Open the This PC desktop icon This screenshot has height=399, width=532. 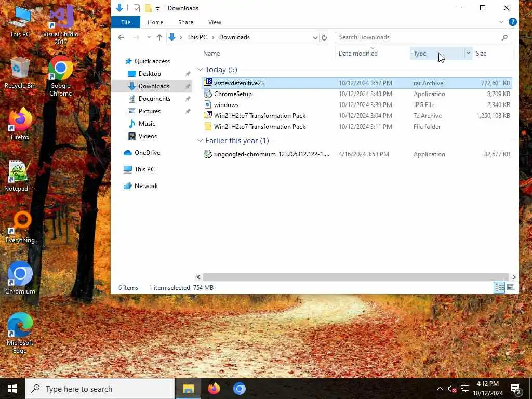(x=20, y=21)
